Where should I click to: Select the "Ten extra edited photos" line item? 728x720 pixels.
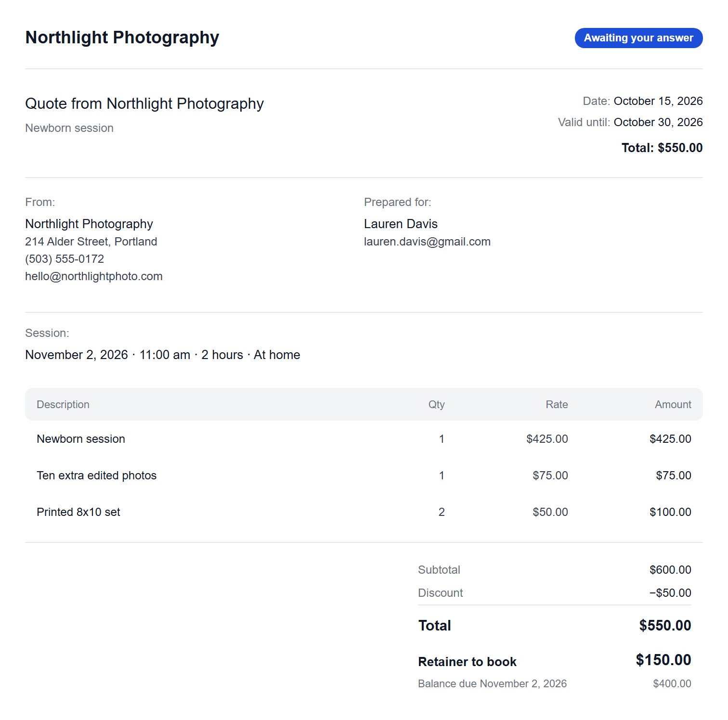click(97, 476)
